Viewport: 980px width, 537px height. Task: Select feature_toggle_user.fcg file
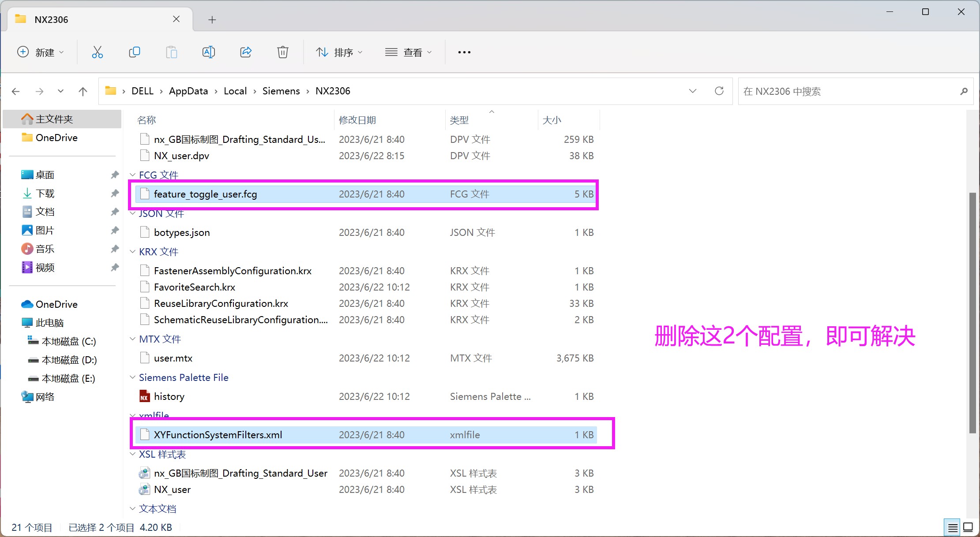point(366,194)
